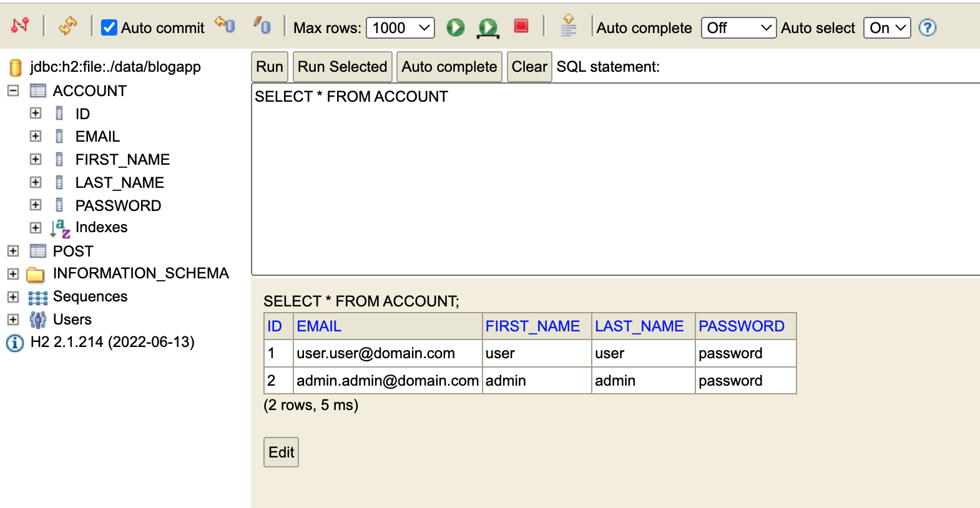
Task: Select PASSWORD column in tree
Action: 119,206
